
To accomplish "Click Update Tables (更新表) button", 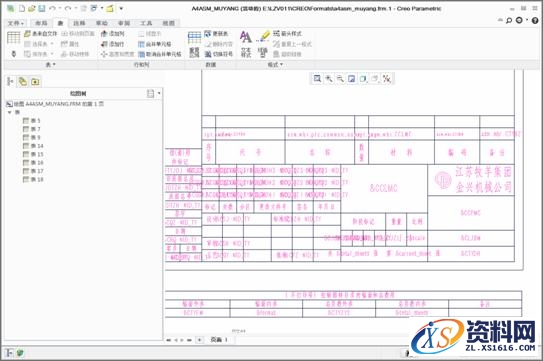I will [216, 34].
